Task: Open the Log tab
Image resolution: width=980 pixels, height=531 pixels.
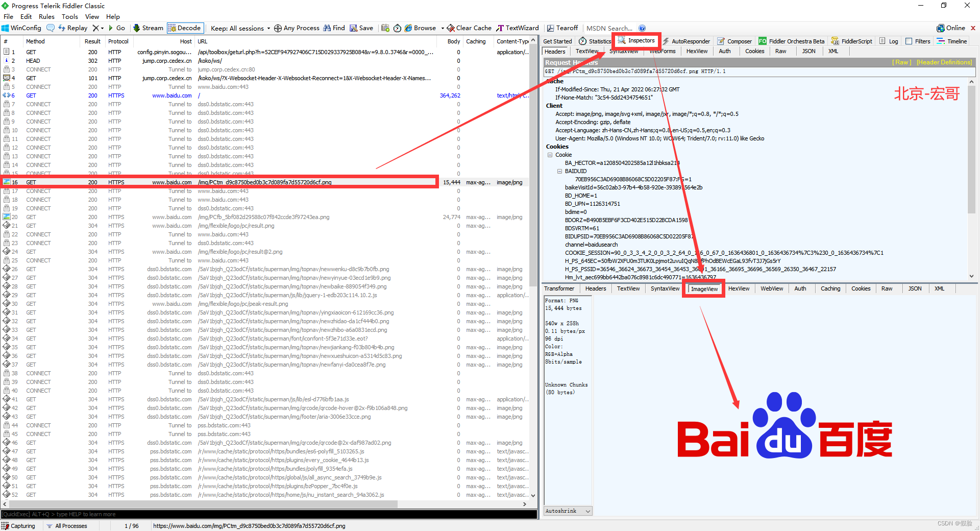Action: (x=889, y=41)
